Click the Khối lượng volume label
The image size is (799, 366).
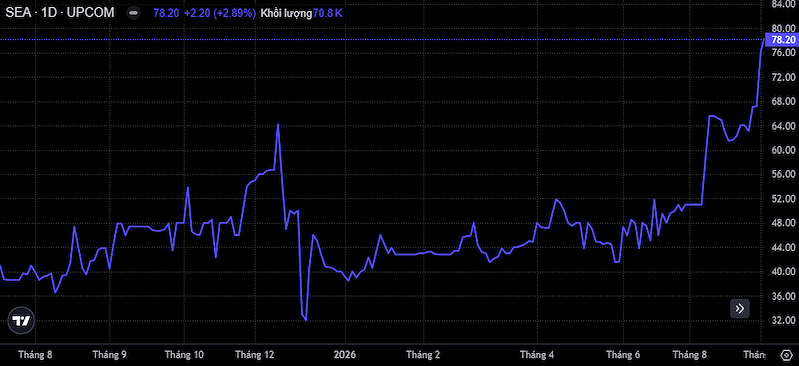coord(285,13)
